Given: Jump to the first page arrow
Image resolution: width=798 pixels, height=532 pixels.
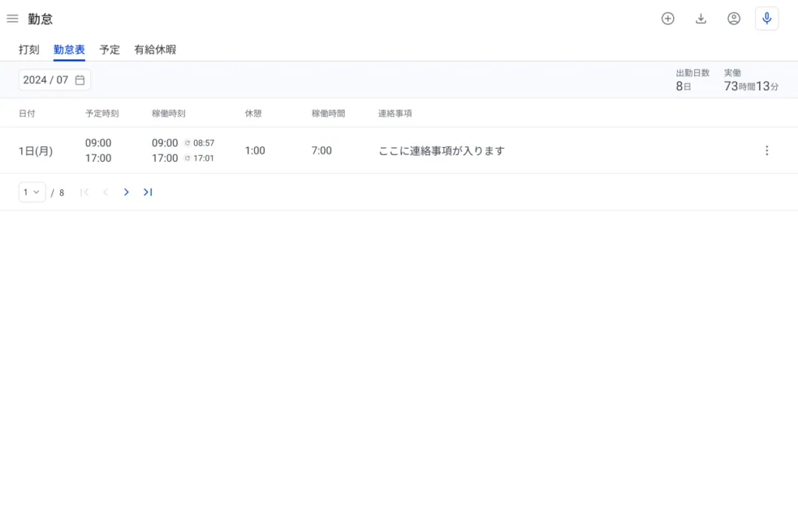Looking at the screenshot, I should pyautogui.click(x=84, y=192).
